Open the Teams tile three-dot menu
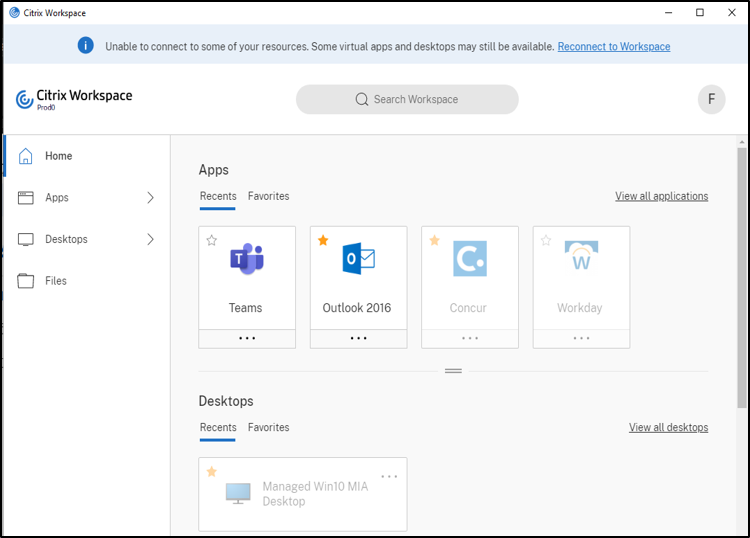750x538 pixels. pyautogui.click(x=247, y=338)
